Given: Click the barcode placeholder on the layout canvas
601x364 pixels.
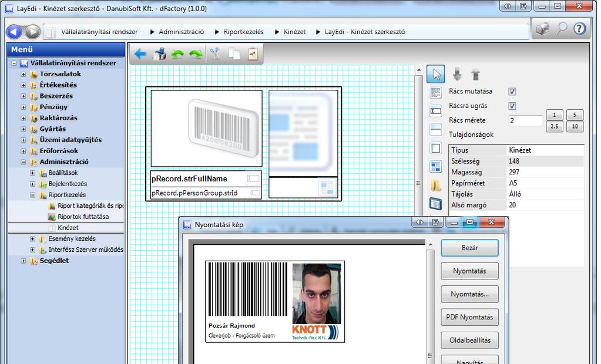Looking at the screenshot, I should (x=207, y=129).
